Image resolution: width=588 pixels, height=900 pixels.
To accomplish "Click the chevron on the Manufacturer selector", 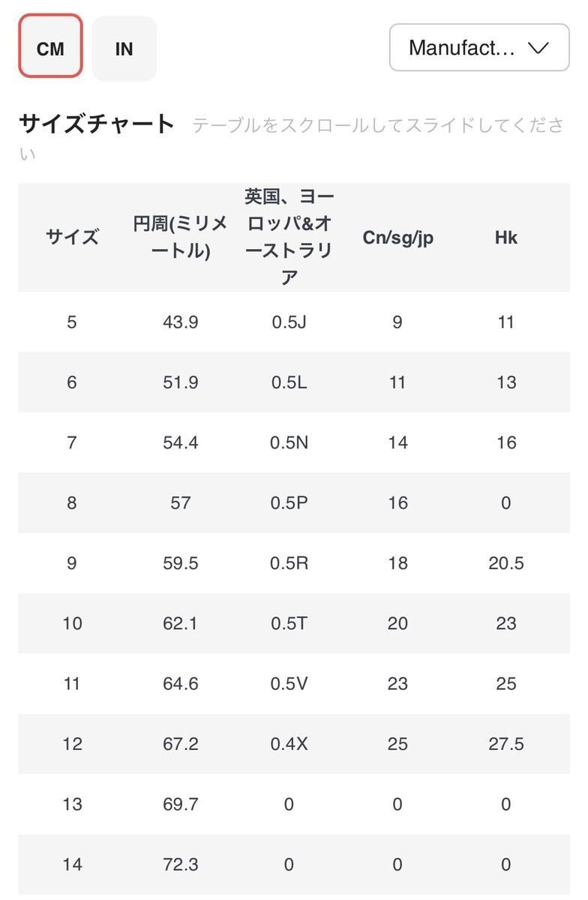I will click(x=537, y=47).
